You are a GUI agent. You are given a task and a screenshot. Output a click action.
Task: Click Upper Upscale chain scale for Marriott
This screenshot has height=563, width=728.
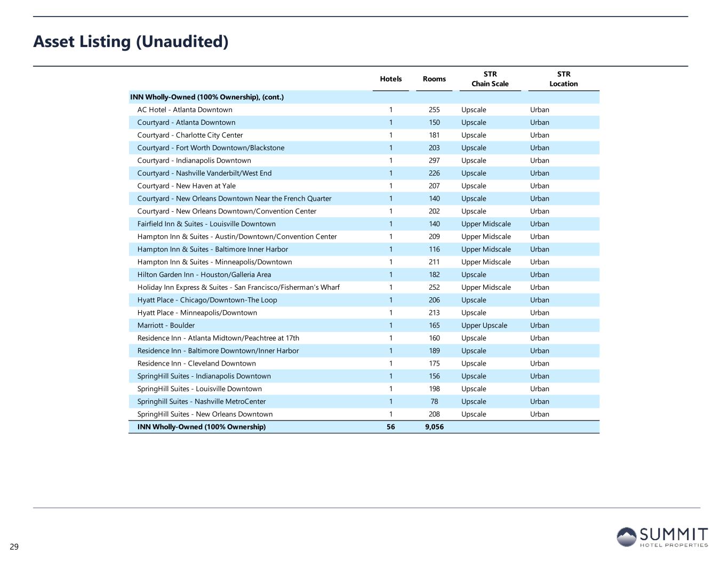pyautogui.click(x=484, y=326)
